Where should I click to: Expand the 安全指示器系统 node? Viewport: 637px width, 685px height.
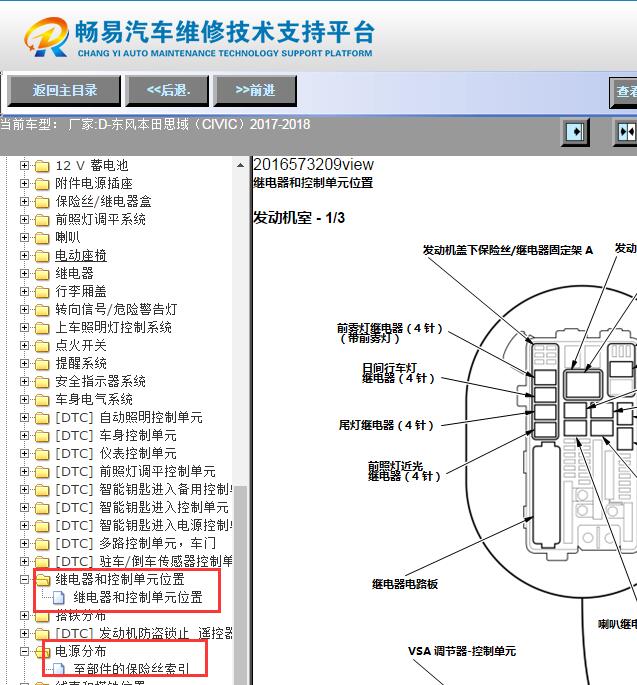point(24,381)
